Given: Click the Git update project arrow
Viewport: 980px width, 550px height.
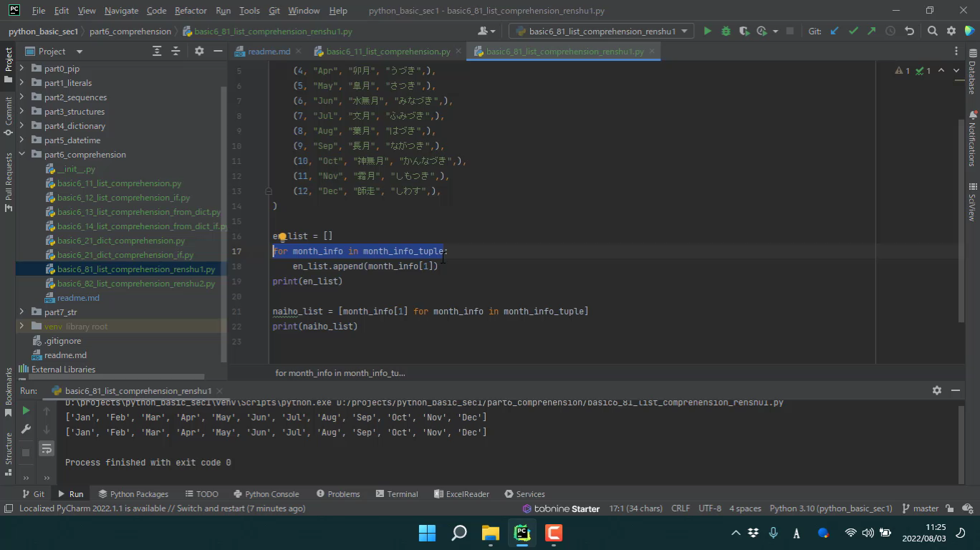Looking at the screenshot, I should point(835,32).
